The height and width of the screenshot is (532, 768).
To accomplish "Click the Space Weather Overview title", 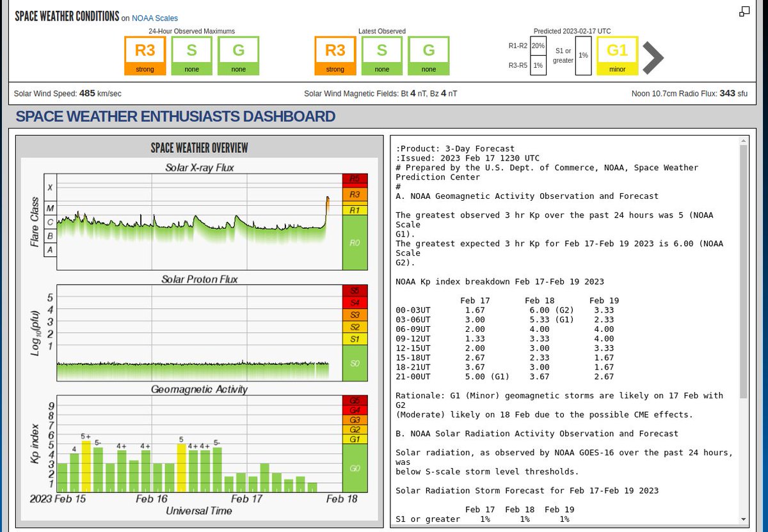I will pos(199,148).
